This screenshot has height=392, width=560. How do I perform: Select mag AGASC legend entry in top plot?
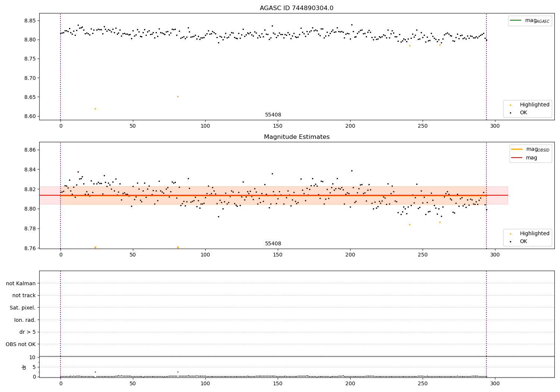[x=530, y=21]
